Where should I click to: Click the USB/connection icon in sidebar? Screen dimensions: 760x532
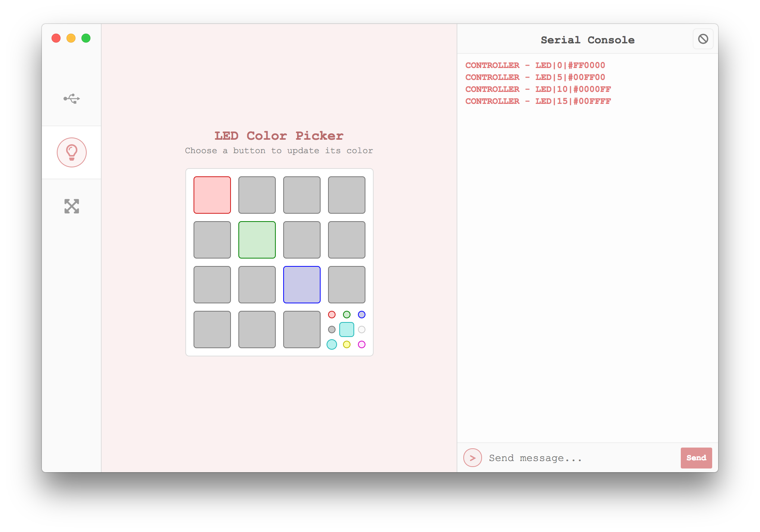point(72,99)
